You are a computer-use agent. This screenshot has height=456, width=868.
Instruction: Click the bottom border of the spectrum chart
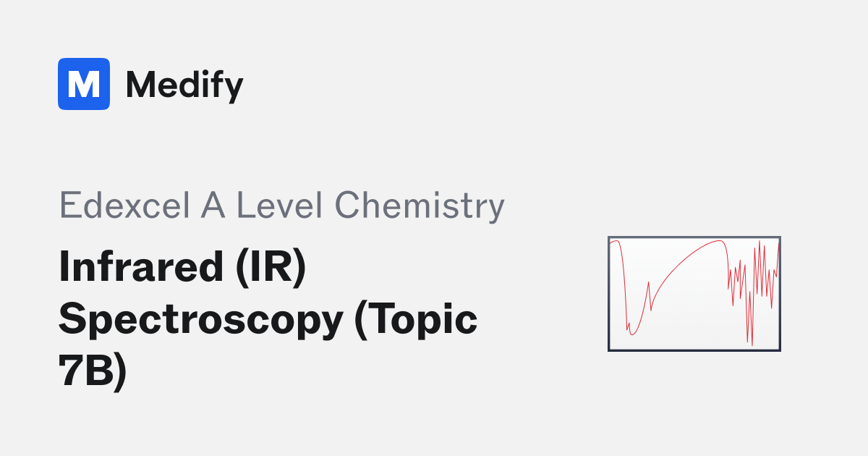point(694,351)
